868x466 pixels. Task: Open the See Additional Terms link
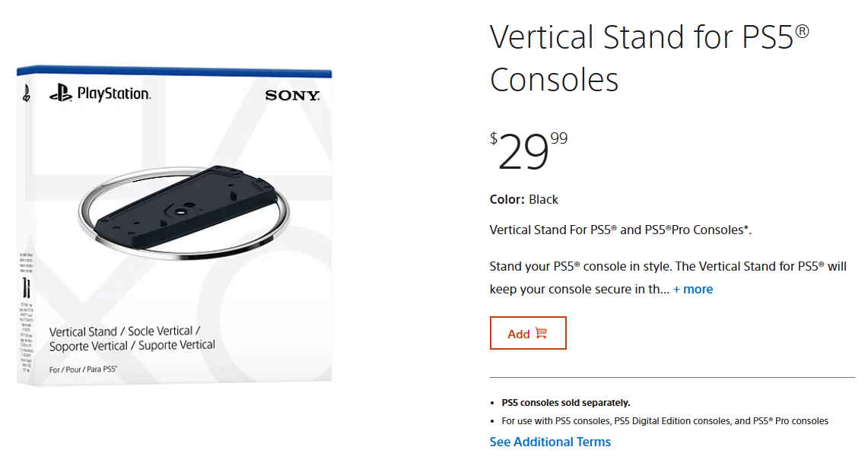(x=550, y=442)
